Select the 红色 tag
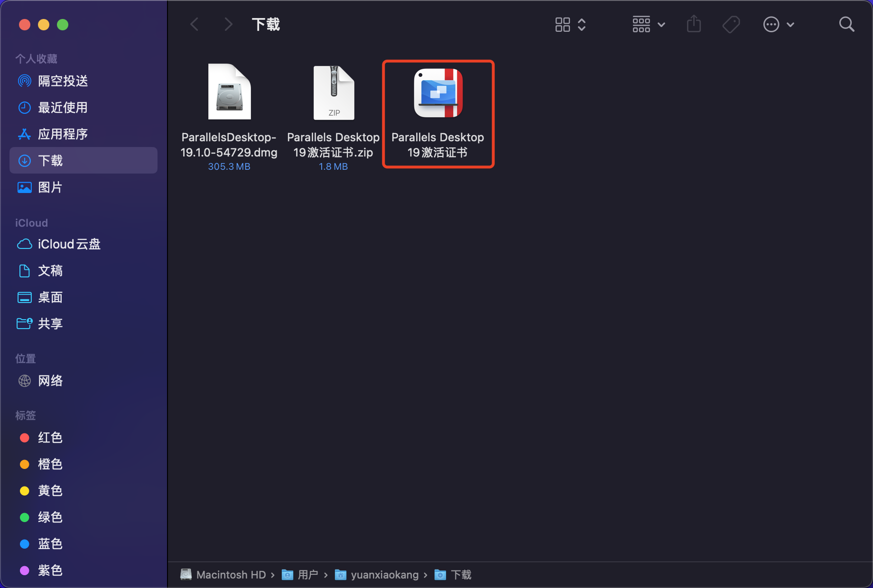Viewport: 873px width, 588px height. click(x=84, y=438)
